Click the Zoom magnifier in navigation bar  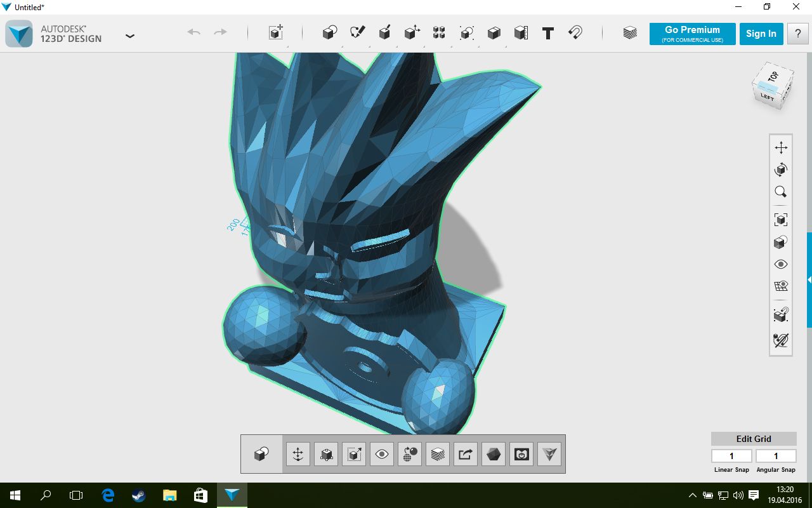(x=781, y=192)
